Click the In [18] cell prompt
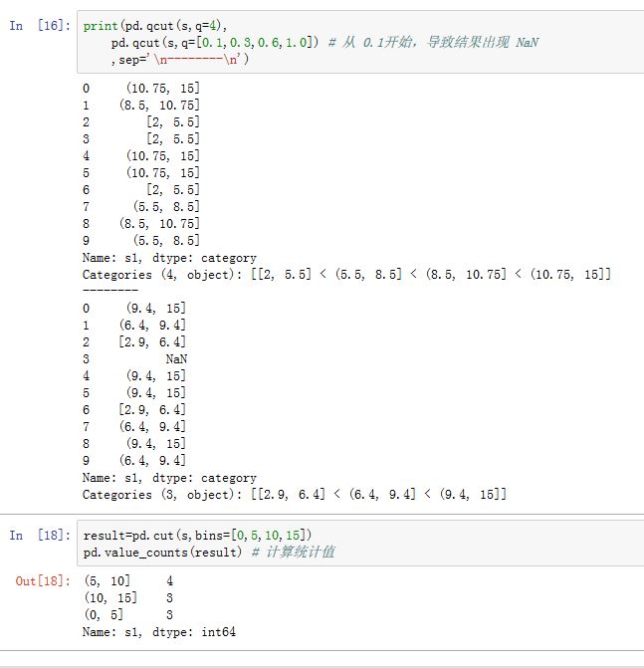 pos(40,536)
